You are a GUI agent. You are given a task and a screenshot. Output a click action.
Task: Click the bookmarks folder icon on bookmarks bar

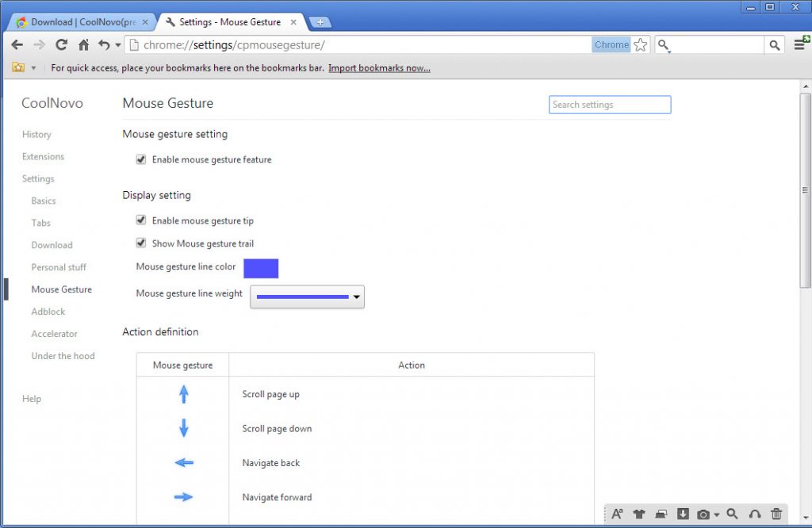click(19, 68)
